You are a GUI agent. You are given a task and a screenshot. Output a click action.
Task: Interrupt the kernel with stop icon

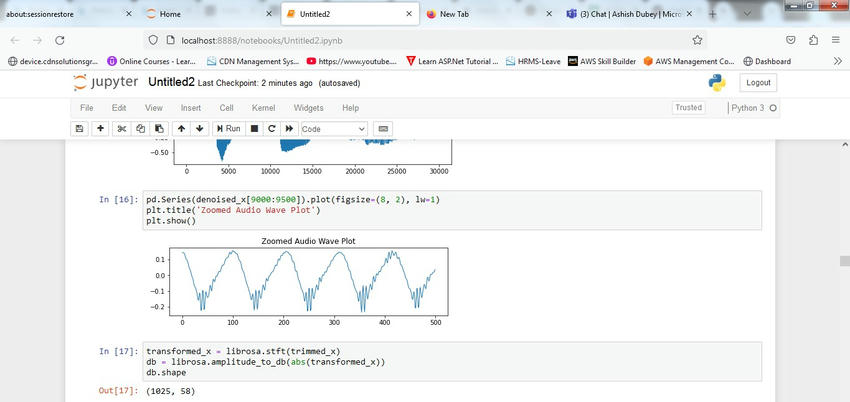click(254, 129)
